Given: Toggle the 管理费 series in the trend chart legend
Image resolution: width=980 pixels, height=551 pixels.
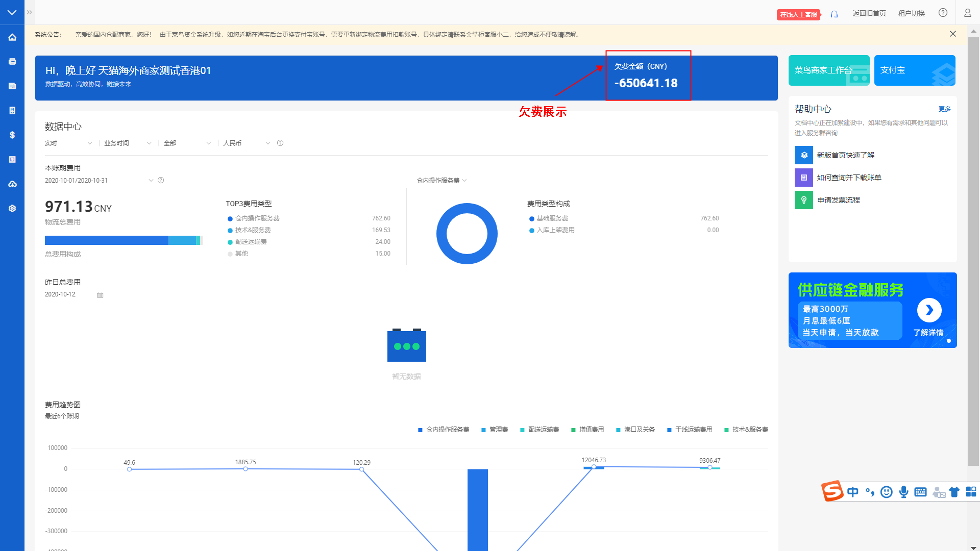Looking at the screenshot, I should point(495,430).
